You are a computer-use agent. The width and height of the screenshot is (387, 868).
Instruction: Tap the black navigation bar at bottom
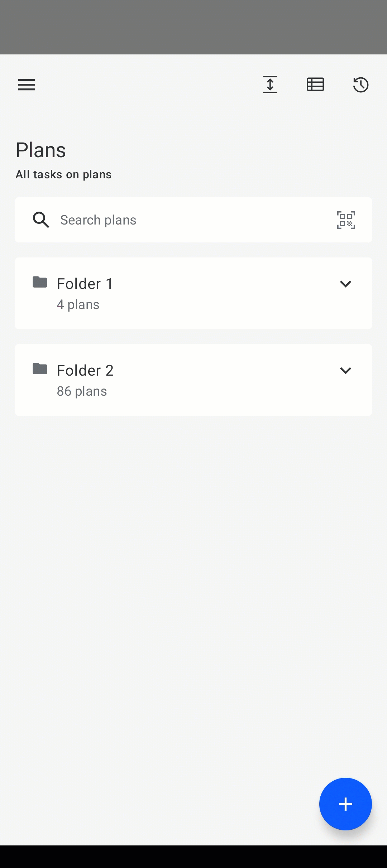193,857
